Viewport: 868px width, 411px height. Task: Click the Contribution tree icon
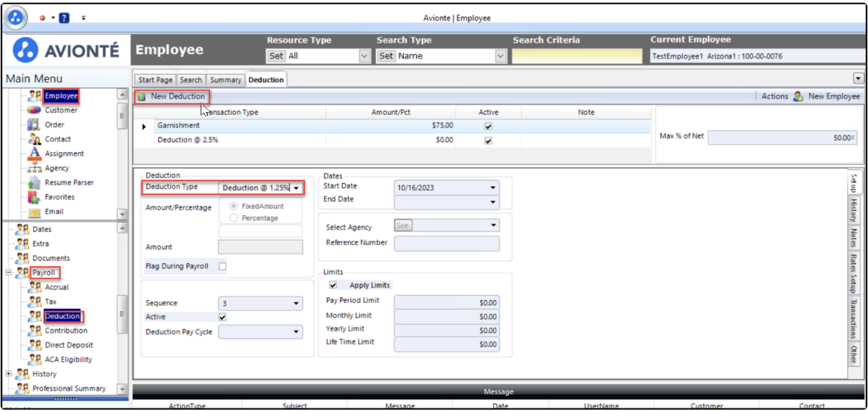point(35,330)
